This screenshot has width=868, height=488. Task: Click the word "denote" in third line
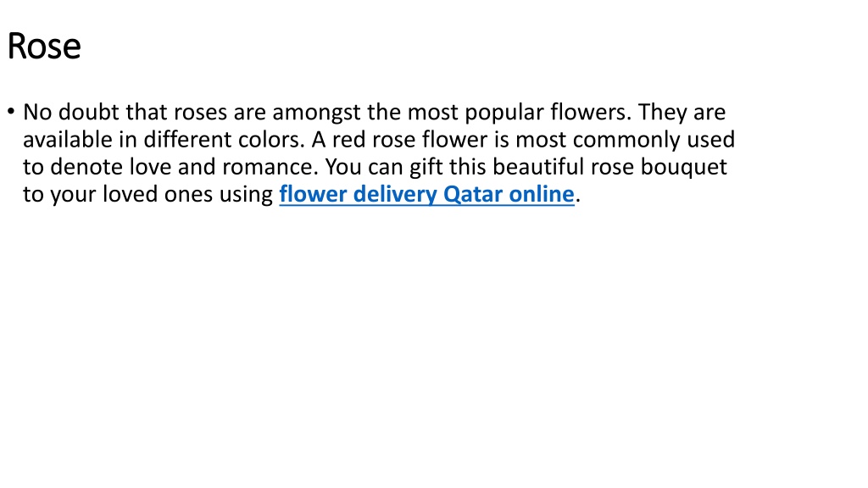[x=86, y=167]
